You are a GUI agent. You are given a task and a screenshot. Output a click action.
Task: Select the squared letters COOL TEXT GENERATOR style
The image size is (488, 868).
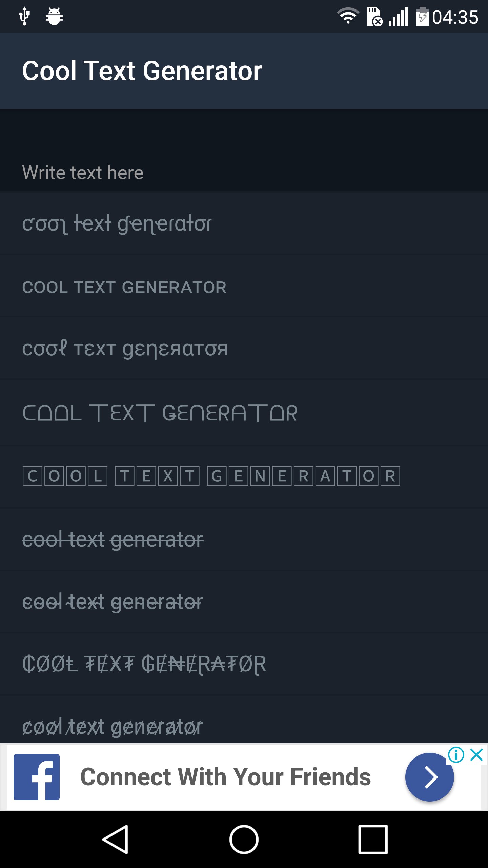pyautogui.click(x=210, y=477)
